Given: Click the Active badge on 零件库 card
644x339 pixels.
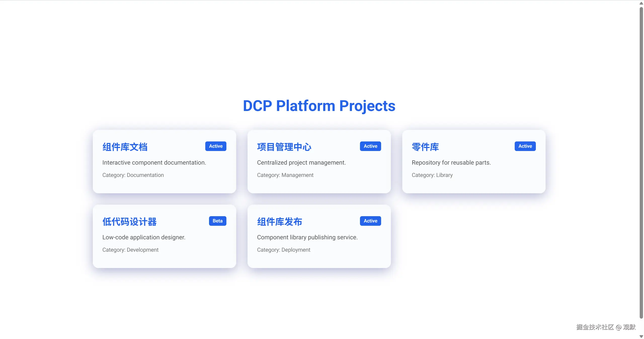Looking at the screenshot, I should pyautogui.click(x=525, y=146).
